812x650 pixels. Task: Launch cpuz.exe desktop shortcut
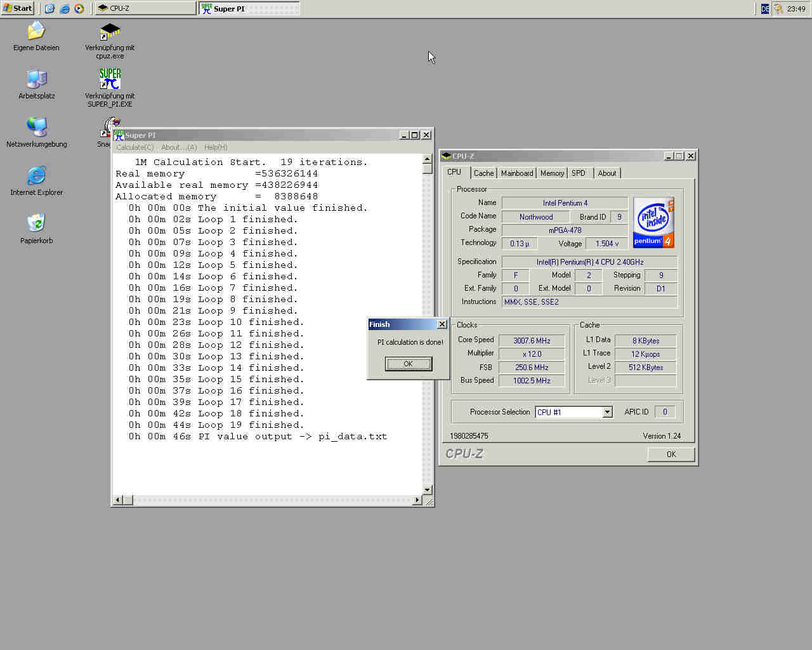click(x=110, y=41)
